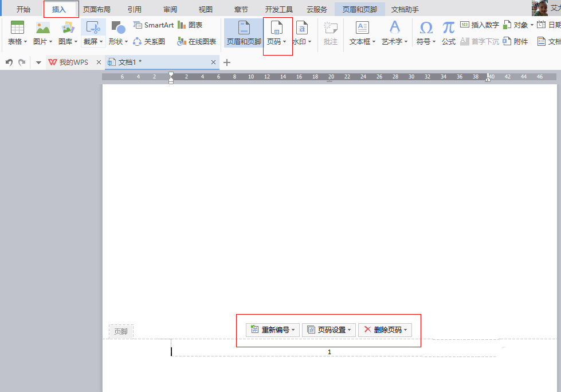The width and height of the screenshot is (561, 392).
Task: Insert an 附件 attachment
Action: [x=515, y=42]
